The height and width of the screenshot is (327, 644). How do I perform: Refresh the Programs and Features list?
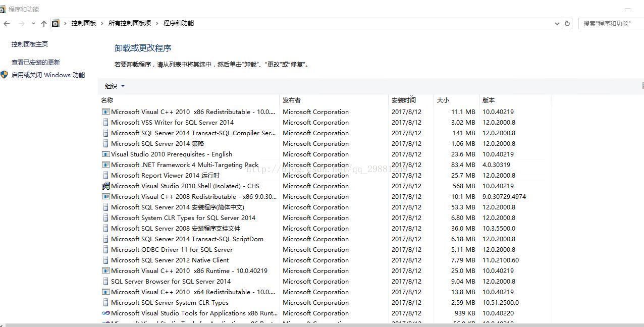(567, 23)
